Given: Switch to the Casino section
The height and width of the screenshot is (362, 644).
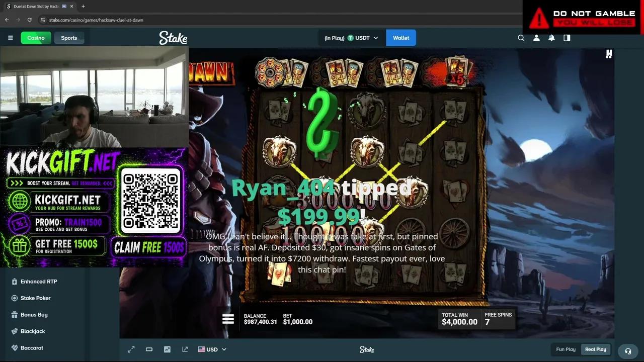Looking at the screenshot, I should (36, 38).
